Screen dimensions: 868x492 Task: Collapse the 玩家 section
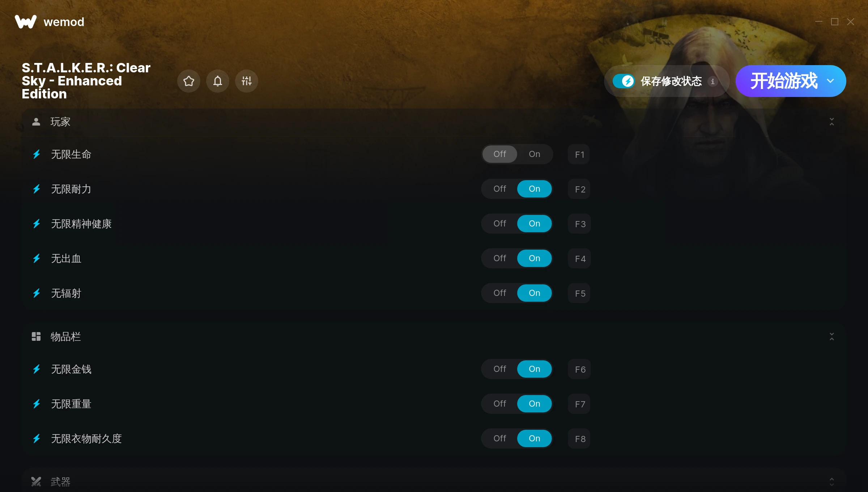pyautogui.click(x=832, y=122)
